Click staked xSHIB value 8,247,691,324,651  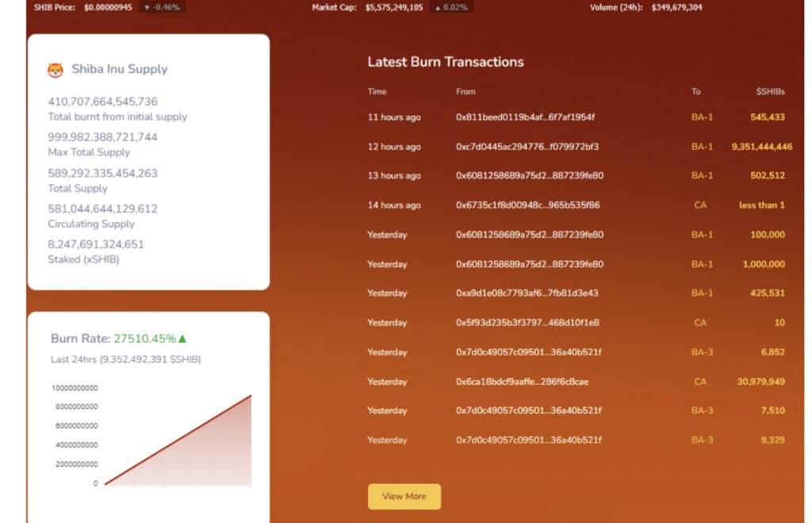(x=96, y=244)
